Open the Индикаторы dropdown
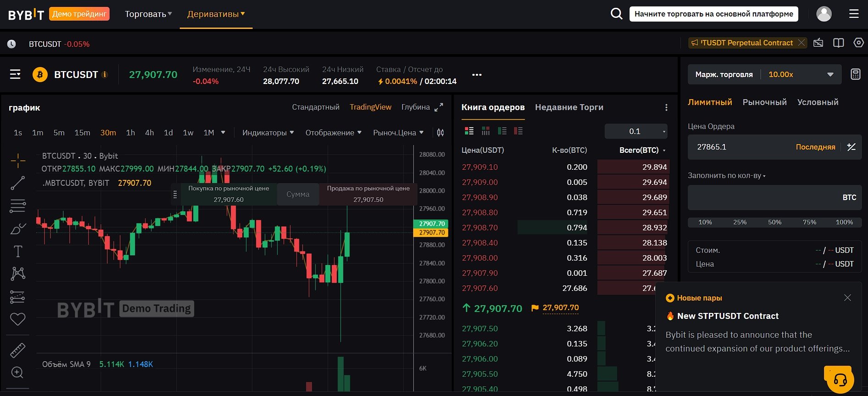Screen dimensions: 868x396 [x=268, y=133]
